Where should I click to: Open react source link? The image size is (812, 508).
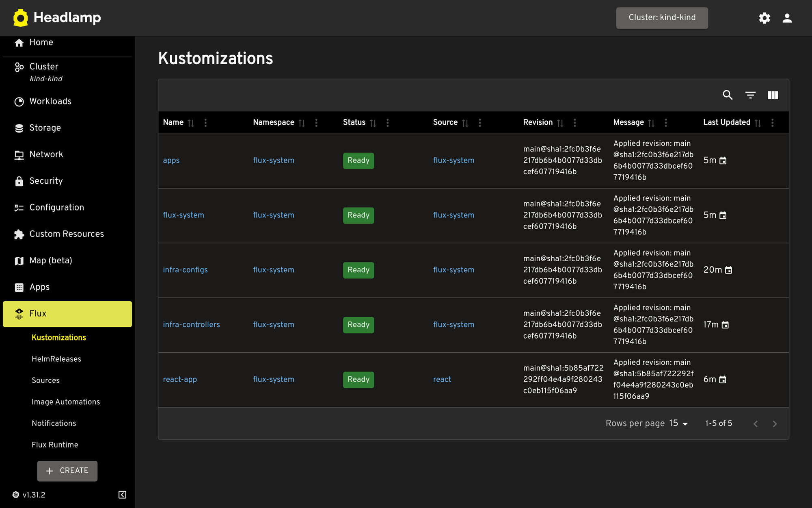(x=442, y=380)
